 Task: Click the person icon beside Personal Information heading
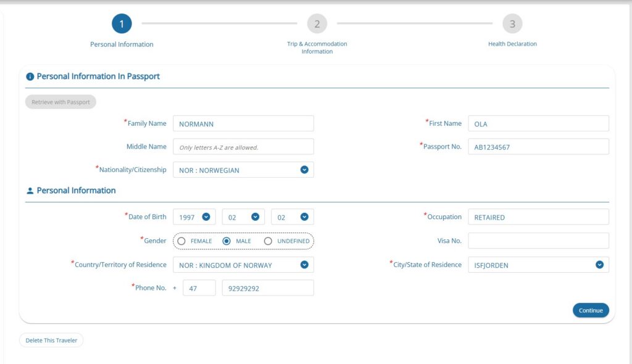30,191
